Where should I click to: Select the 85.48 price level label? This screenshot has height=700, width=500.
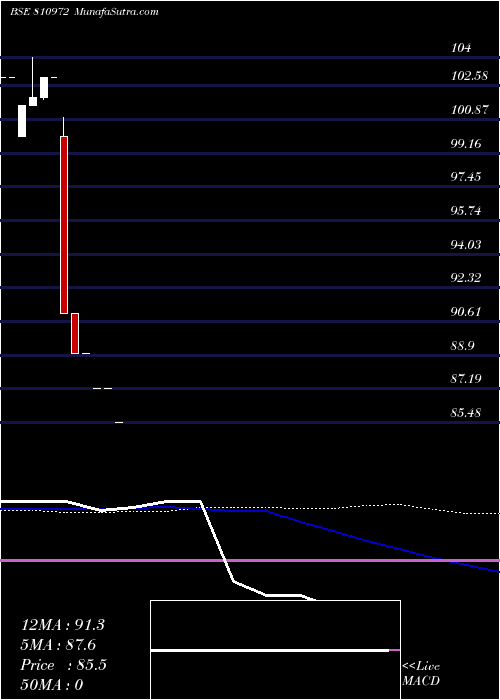pyautogui.click(x=466, y=413)
